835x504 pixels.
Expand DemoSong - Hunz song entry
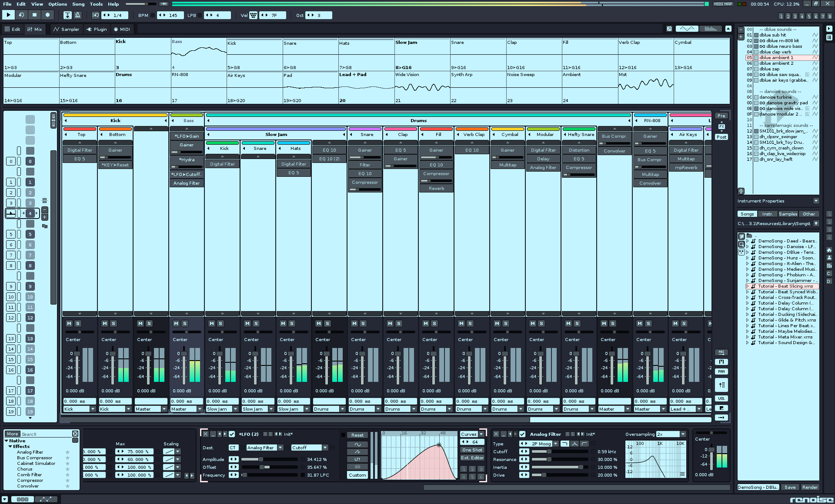click(x=748, y=258)
